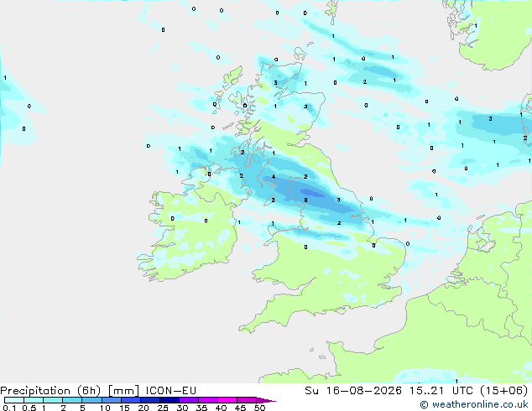This screenshot has height=411, width=532.
Task: Click the 20–25 mm legend color swatch
Action: click(x=150, y=400)
